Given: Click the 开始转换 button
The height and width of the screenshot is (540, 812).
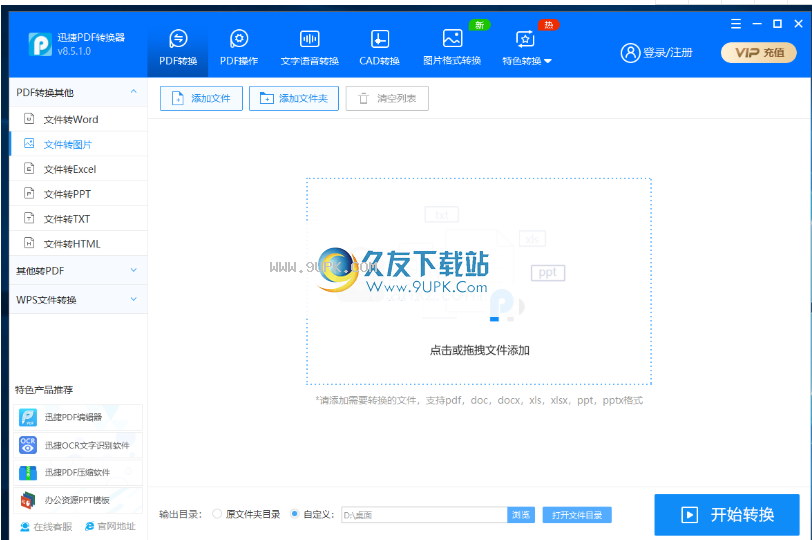Looking at the screenshot, I should point(727,515).
